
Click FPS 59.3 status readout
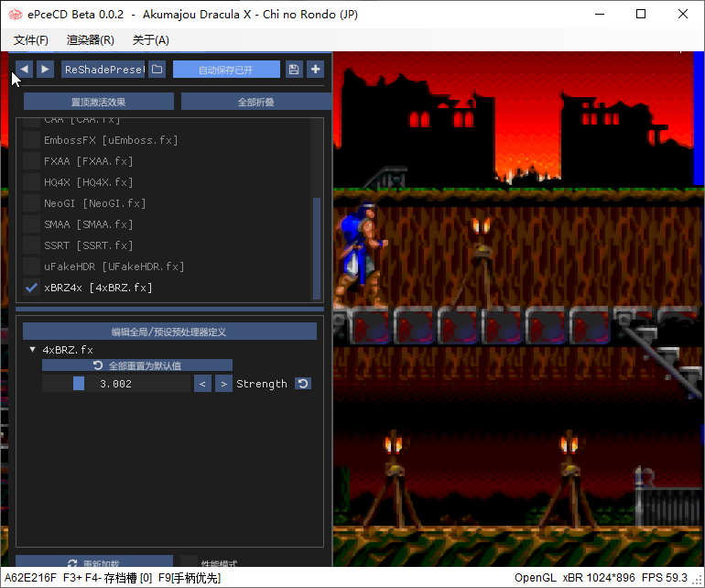point(664,578)
